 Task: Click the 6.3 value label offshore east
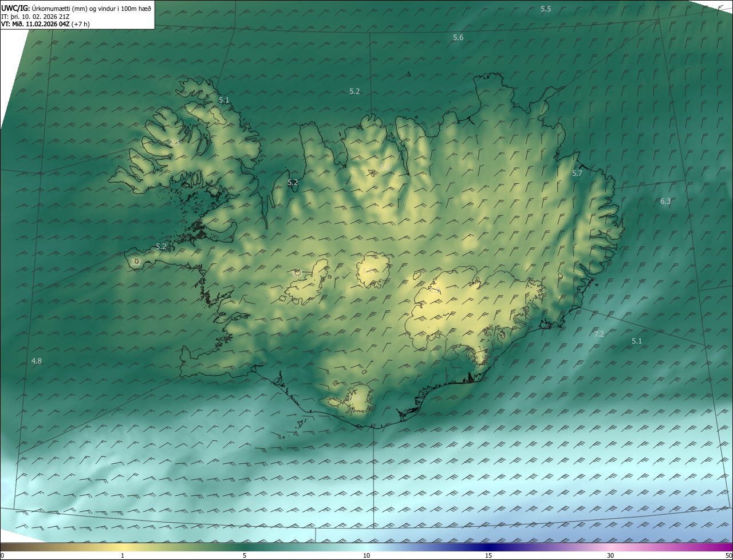(x=665, y=201)
